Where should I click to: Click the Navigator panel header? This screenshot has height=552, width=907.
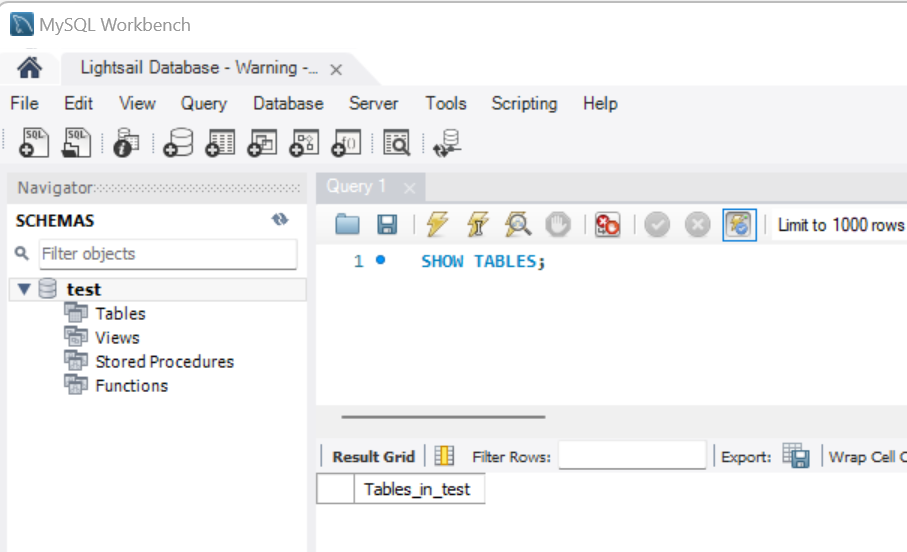[157, 188]
